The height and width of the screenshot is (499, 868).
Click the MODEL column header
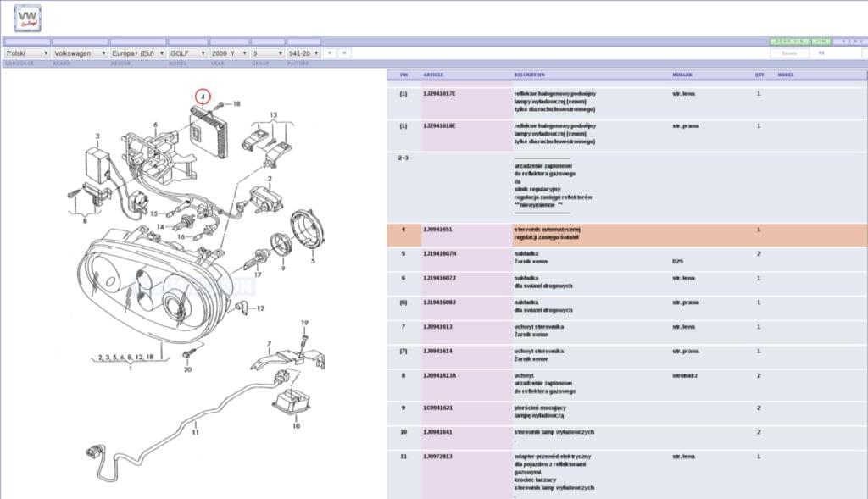[786, 75]
